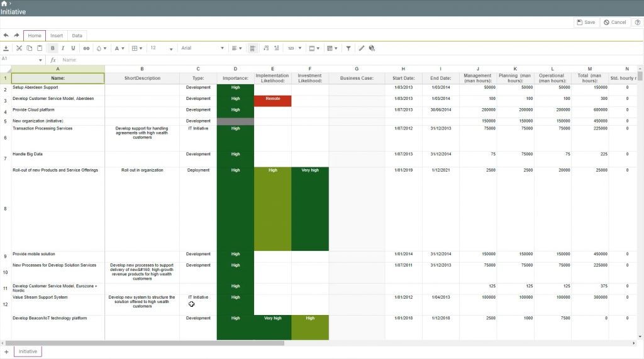Click the horizontal scrollbar right arrow
The image size is (644, 359).
tap(634, 343)
